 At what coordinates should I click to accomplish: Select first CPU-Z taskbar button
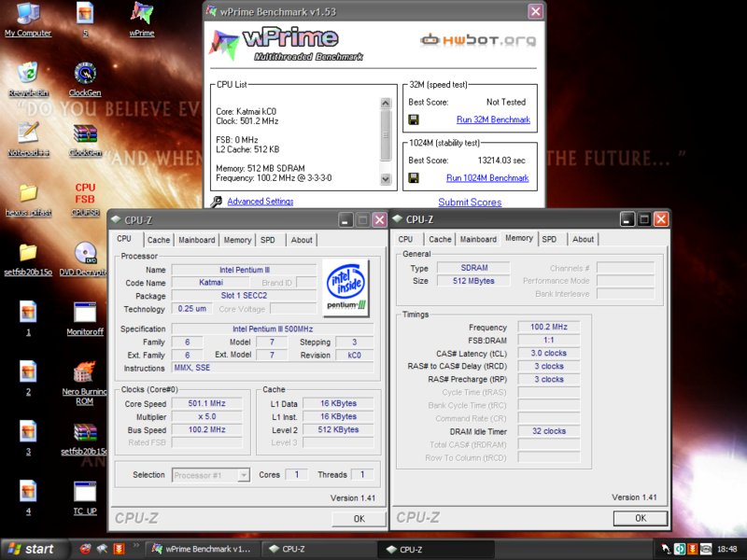(319, 549)
